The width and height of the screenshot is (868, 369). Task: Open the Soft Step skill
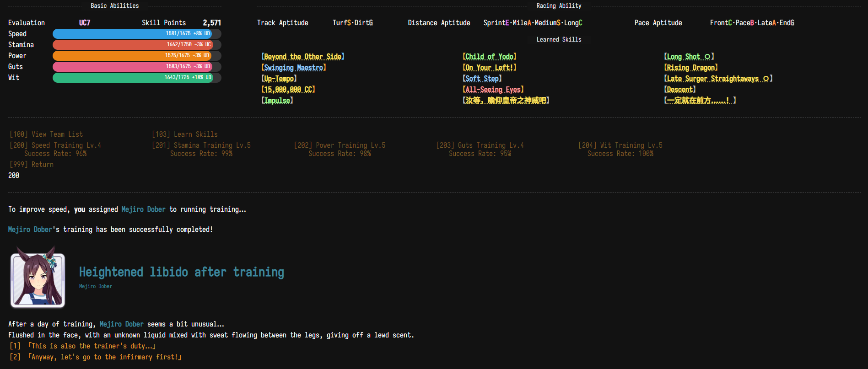[482, 79]
